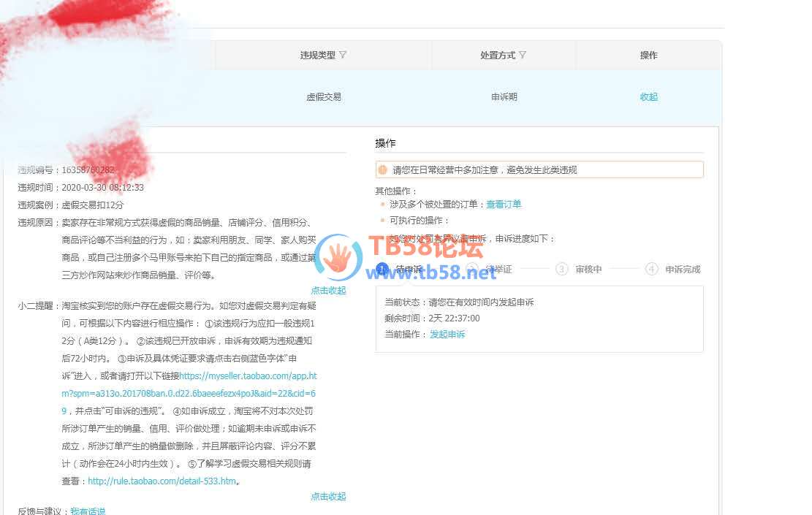This screenshot has height=515, width=812.
Task: Select step 4 申诉完成 in progress bar
Action: tap(672, 269)
